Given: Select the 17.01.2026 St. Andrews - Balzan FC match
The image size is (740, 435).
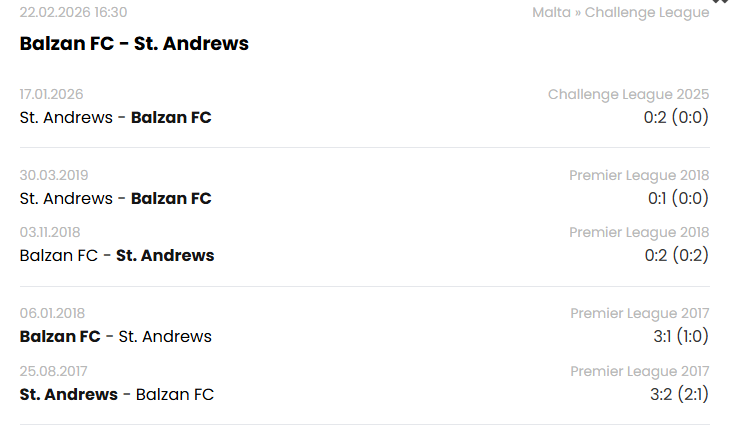Looking at the screenshot, I should click(x=115, y=117).
